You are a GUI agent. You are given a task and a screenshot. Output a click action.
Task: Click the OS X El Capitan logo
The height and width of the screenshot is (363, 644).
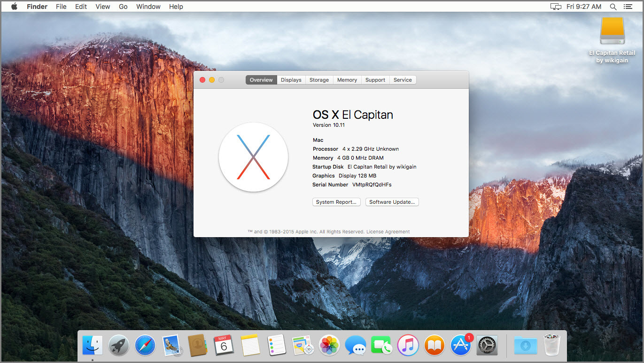(x=254, y=157)
